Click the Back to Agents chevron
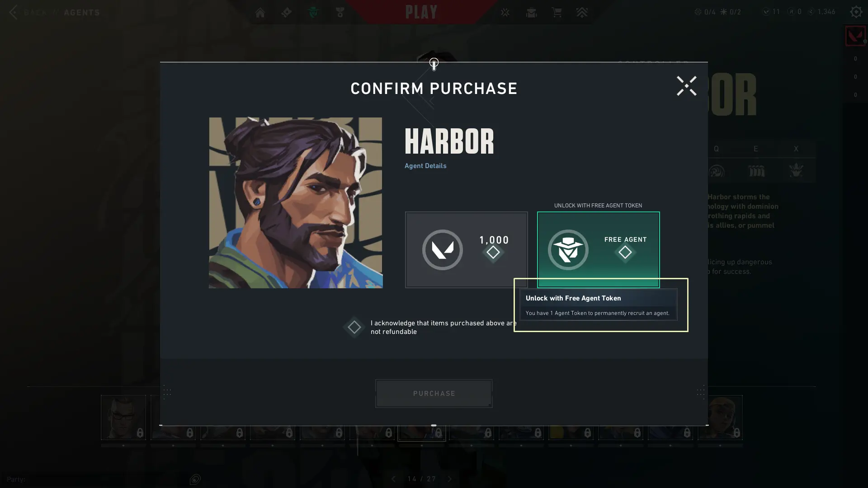This screenshot has height=488, width=868. point(13,12)
